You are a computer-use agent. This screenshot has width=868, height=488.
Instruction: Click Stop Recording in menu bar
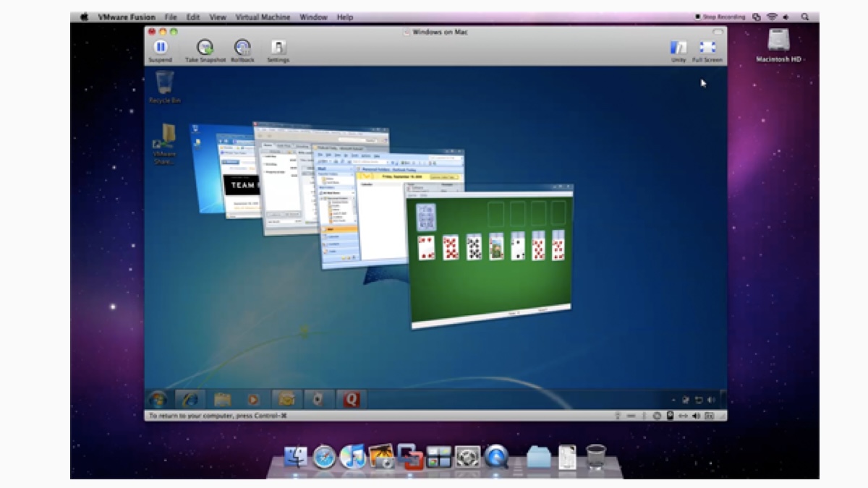click(720, 17)
